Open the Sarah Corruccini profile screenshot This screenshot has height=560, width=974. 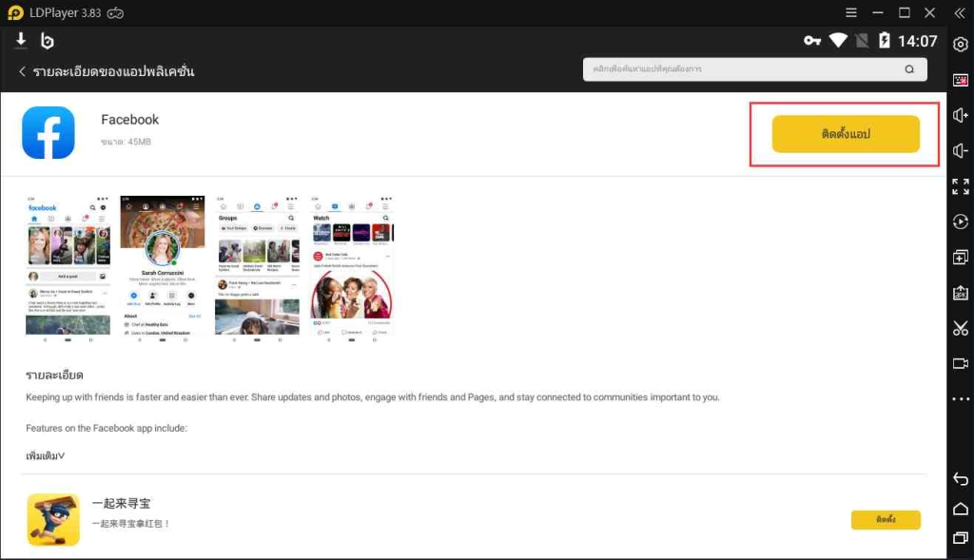pos(162,269)
